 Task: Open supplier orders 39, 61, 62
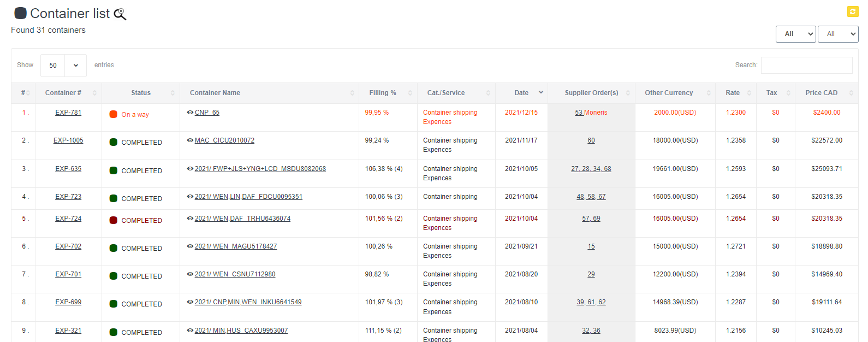click(x=591, y=302)
